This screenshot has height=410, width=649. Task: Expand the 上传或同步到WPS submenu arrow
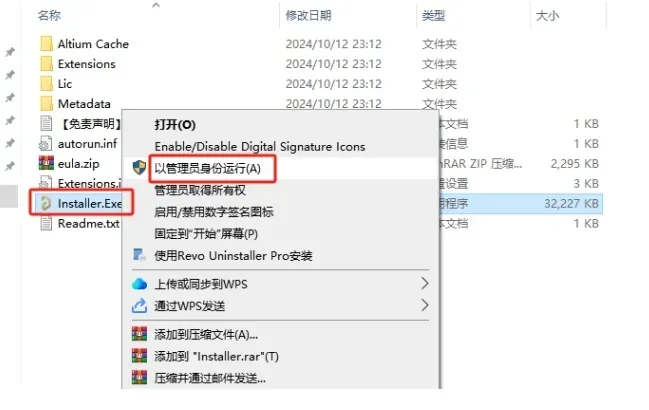(425, 284)
